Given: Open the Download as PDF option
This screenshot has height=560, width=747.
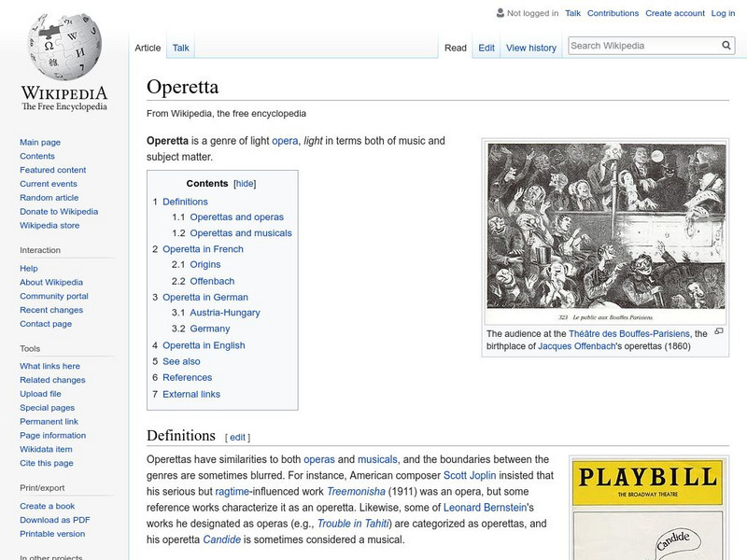Looking at the screenshot, I should [x=54, y=517].
